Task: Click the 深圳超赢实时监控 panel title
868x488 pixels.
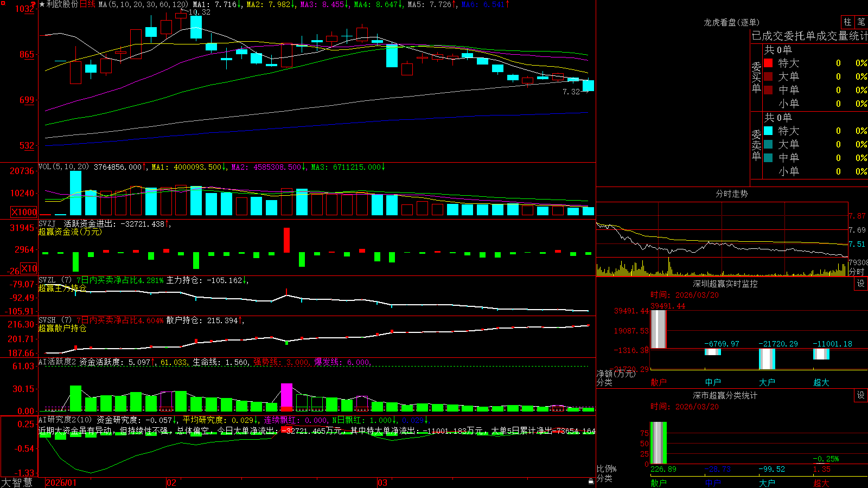Action: [725, 284]
